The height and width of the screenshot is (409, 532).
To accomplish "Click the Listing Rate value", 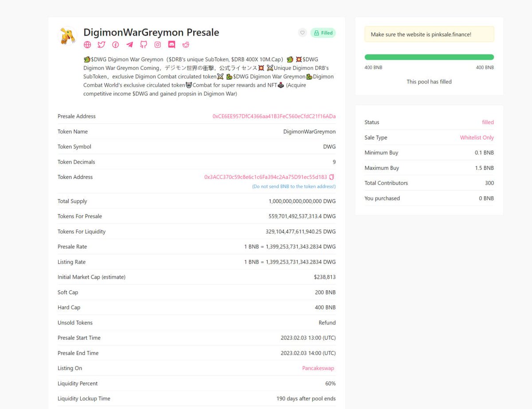I will 290,262.
